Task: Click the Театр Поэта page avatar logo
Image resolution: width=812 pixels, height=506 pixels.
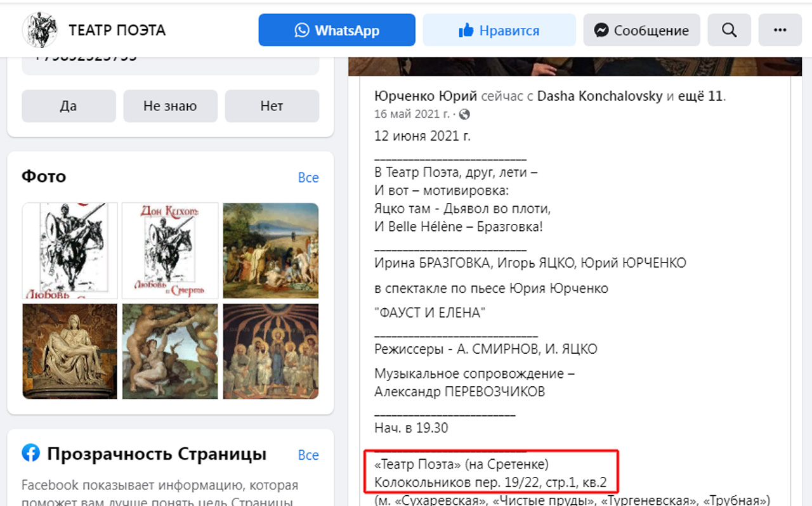Action: [x=40, y=30]
